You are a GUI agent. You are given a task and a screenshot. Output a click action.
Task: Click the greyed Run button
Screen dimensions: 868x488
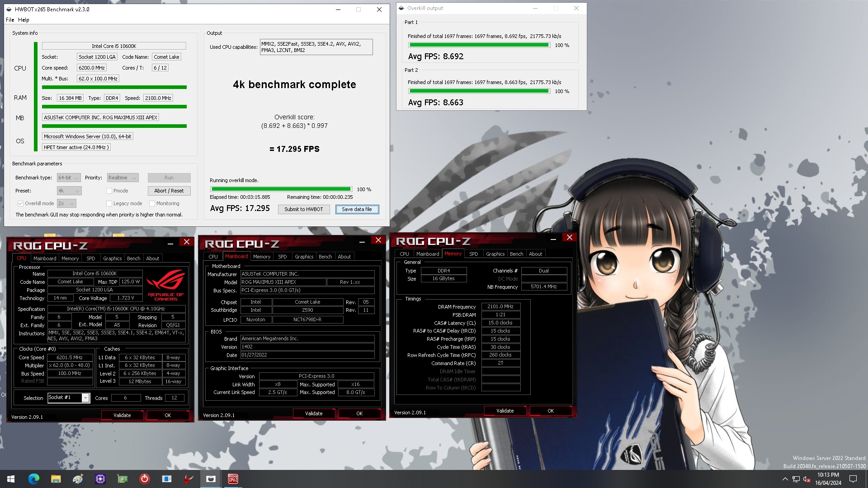click(169, 178)
